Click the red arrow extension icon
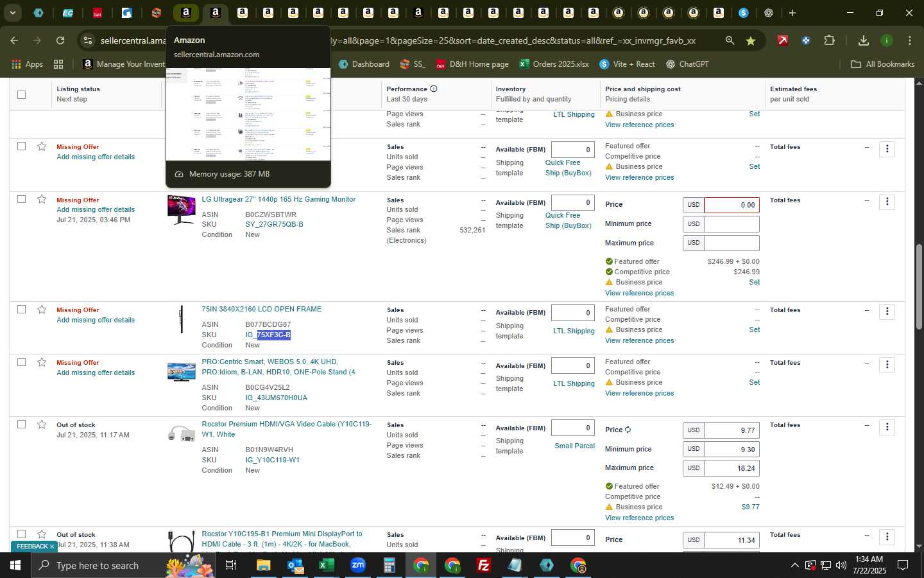The height and width of the screenshot is (578, 924). (782, 40)
